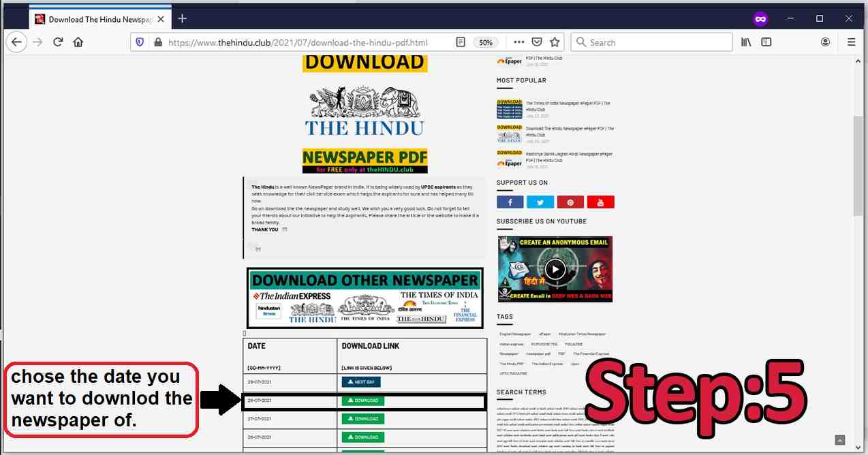Toggle the browser sidebar panel
The width and height of the screenshot is (868, 455).
tap(766, 42)
